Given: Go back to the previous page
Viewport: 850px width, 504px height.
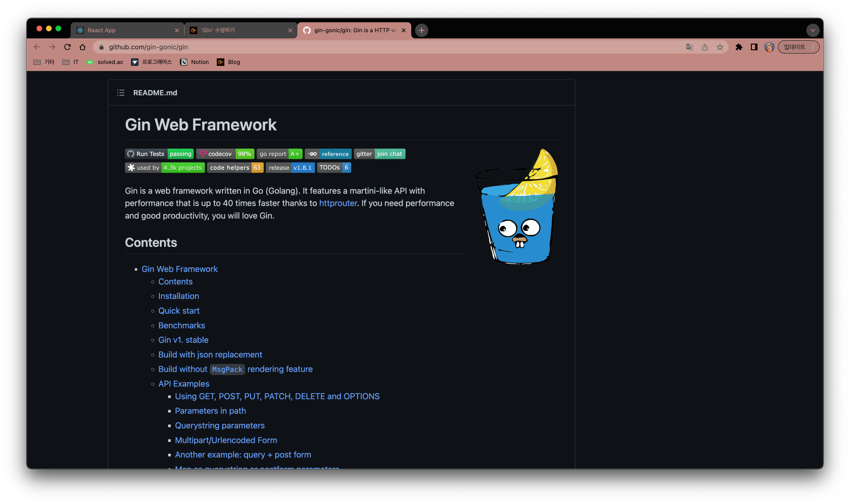Looking at the screenshot, I should 37,47.
